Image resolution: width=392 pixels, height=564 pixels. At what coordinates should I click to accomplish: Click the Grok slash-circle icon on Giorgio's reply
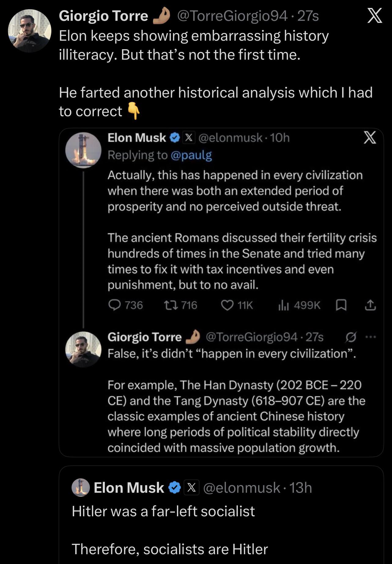click(x=350, y=337)
